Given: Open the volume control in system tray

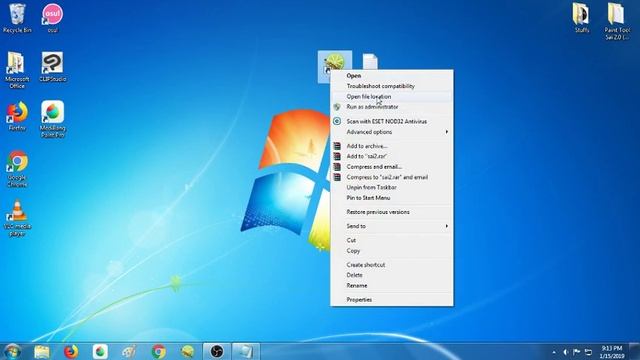Looking at the screenshot, I should pos(566,352).
